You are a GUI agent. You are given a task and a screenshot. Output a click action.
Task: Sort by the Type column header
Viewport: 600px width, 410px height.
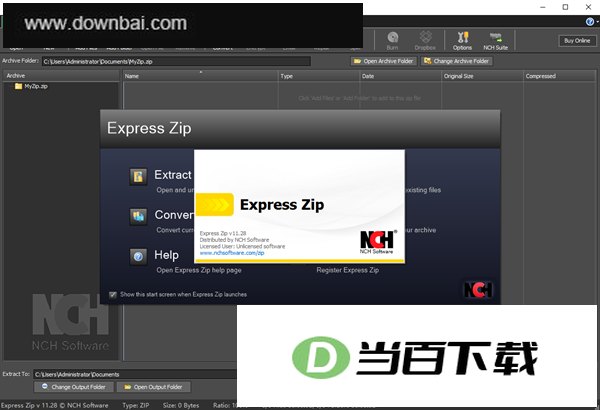[x=319, y=76]
